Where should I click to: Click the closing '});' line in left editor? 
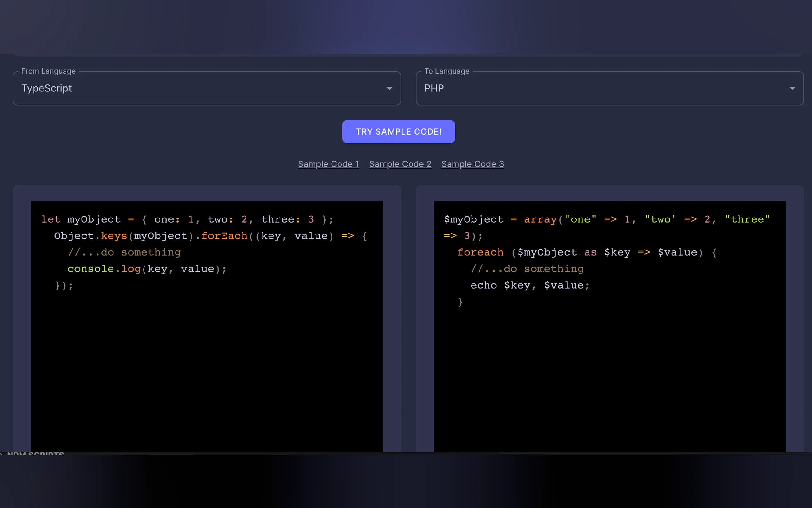pyautogui.click(x=64, y=286)
